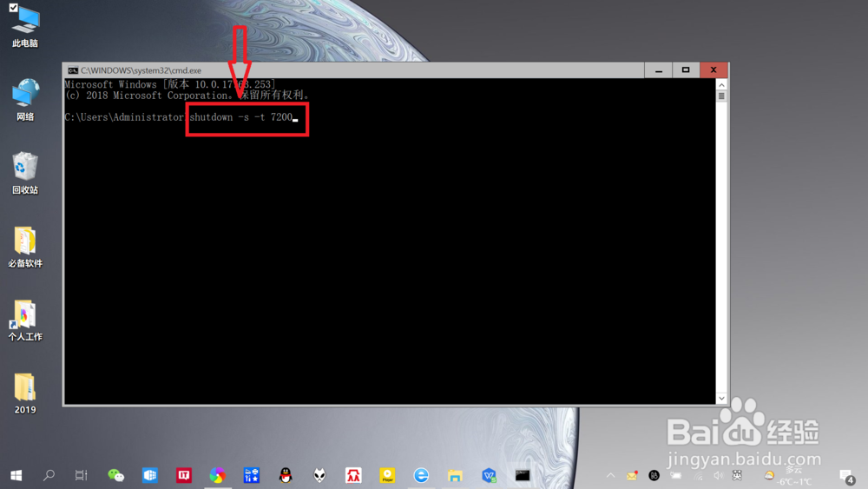Image resolution: width=868 pixels, height=489 pixels.
Task: Open the weather 多云 tray widget
Action: (788, 476)
